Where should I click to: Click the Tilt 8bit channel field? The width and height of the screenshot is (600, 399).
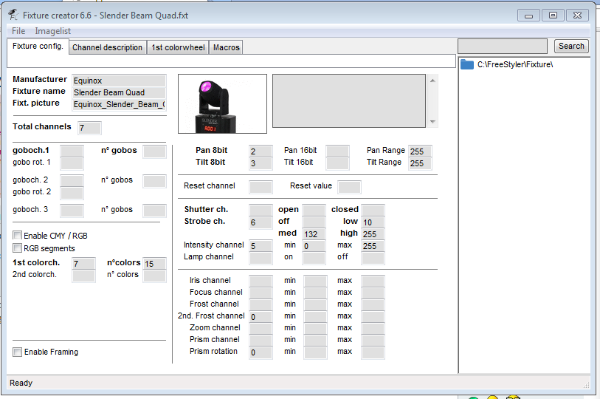coord(261,163)
